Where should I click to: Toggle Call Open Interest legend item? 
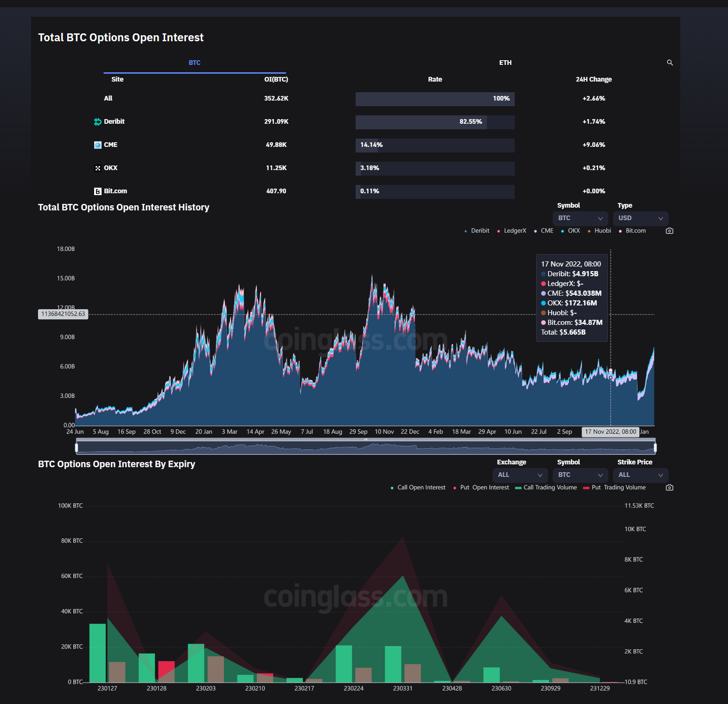[418, 488]
